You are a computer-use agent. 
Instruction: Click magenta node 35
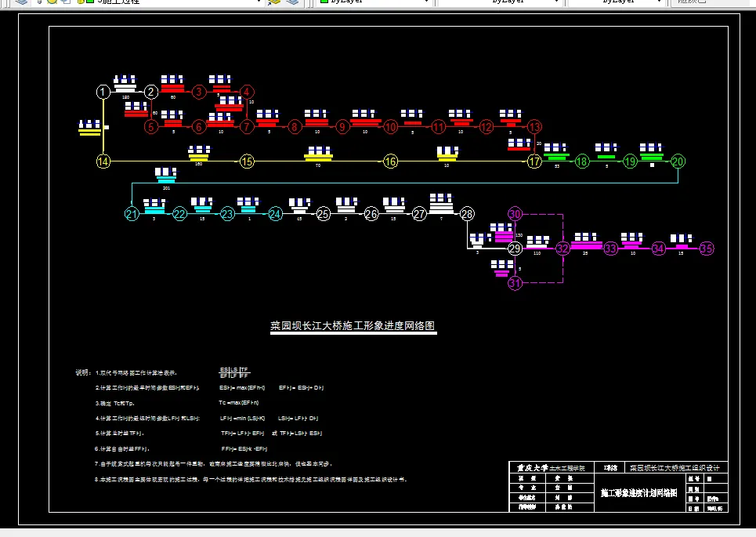707,249
